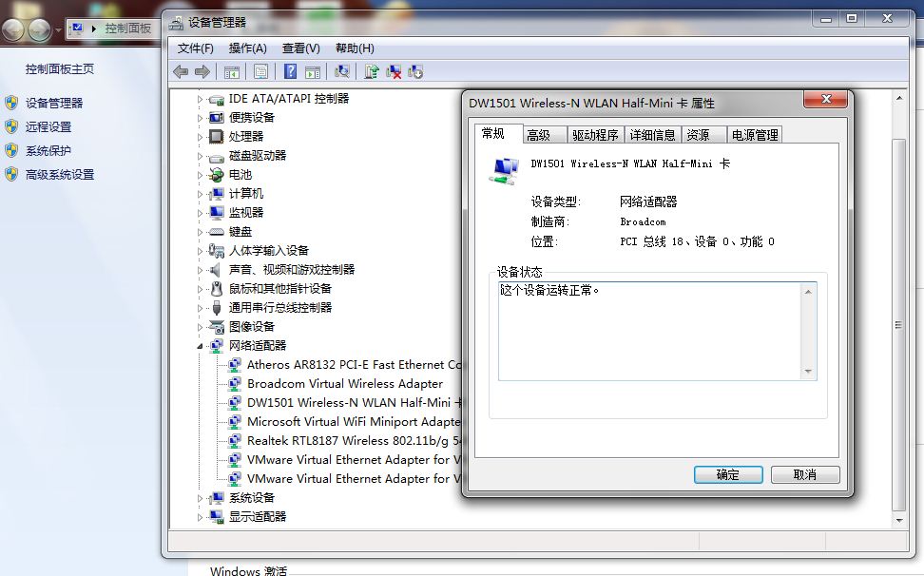Switch to the 详细信息 tab

(x=652, y=135)
